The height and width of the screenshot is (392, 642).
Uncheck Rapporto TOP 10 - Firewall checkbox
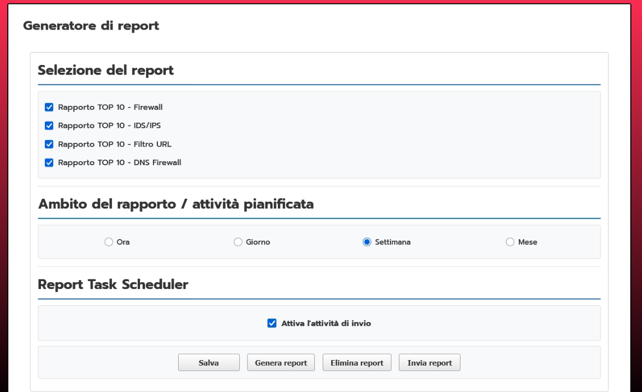pyautogui.click(x=49, y=107)
